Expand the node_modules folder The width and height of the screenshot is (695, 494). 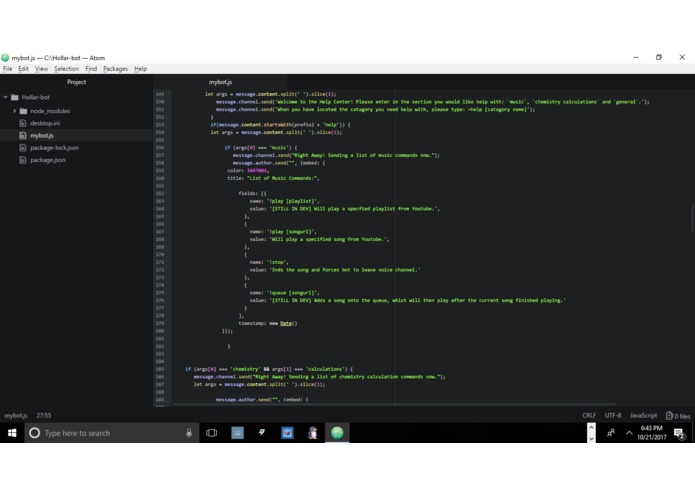[14, 111]
